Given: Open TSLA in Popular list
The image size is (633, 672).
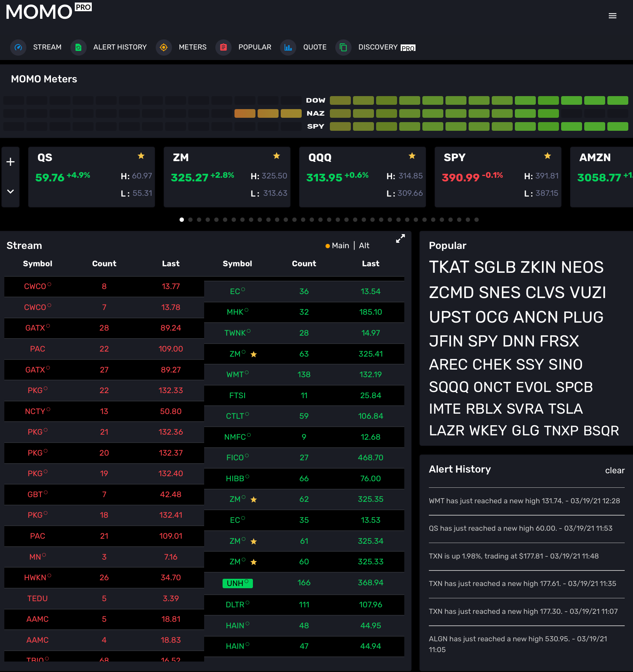Looking at the screenshot, I should [x=565, y=409].
